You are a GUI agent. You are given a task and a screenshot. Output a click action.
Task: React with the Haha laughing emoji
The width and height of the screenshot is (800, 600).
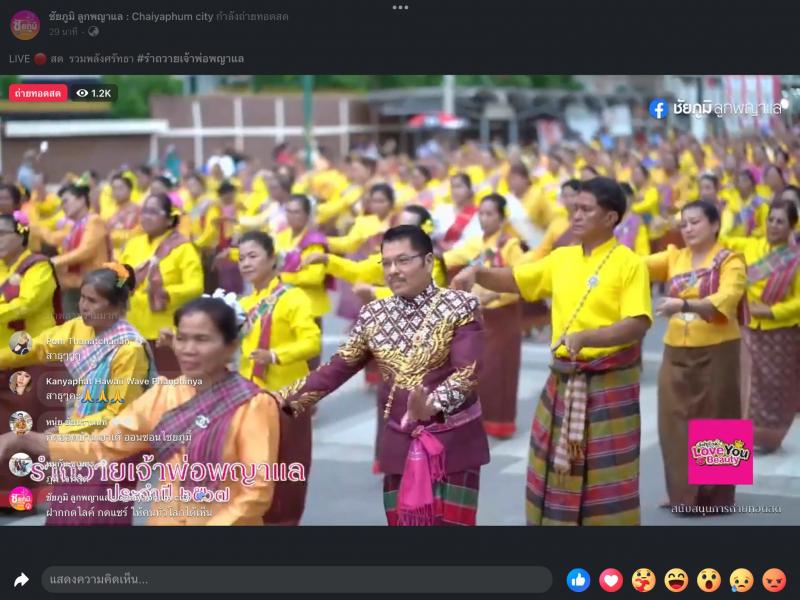(x=676, y=580)
